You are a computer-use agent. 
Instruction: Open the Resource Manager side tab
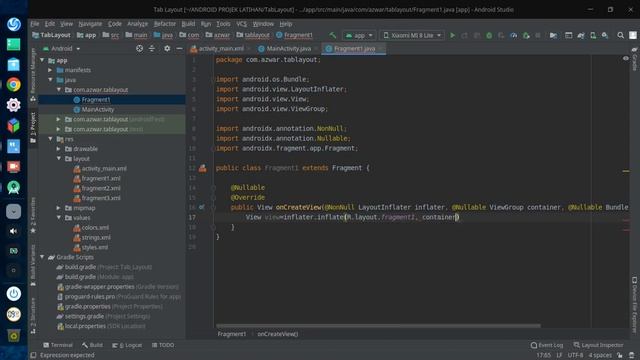(x=33, y=75)
